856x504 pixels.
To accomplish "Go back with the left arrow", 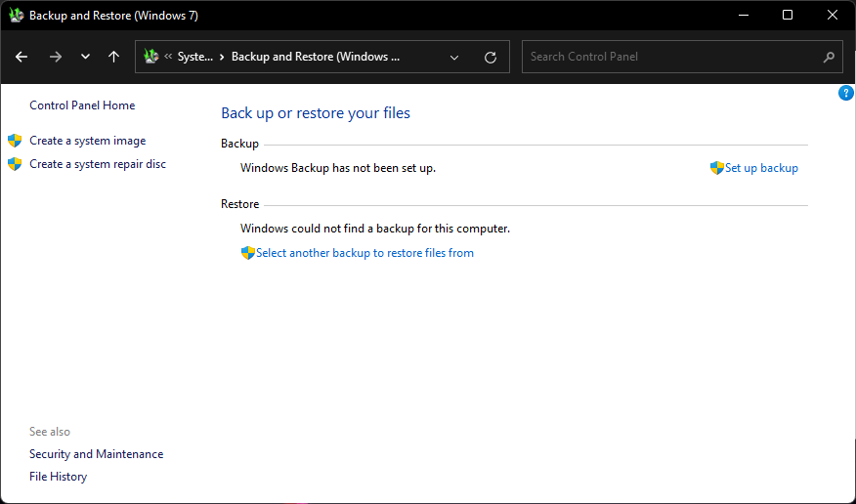I will click(x=21, y=57).
